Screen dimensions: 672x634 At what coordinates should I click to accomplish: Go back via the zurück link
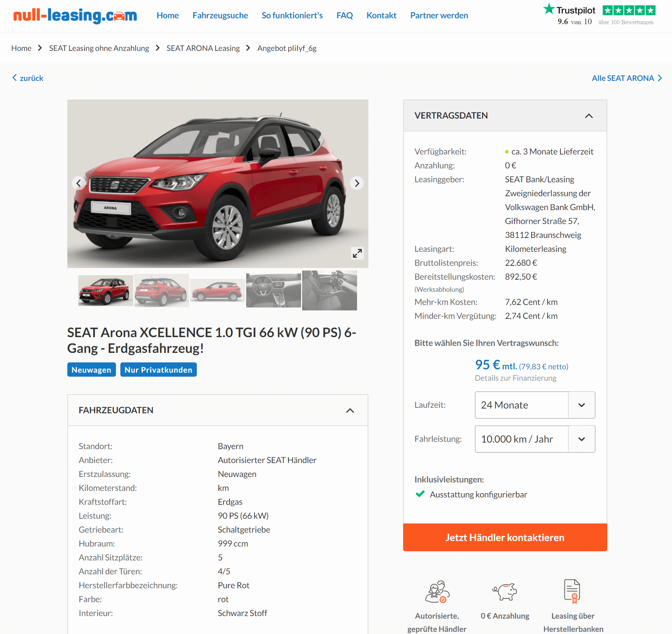[x=28, y=78]
